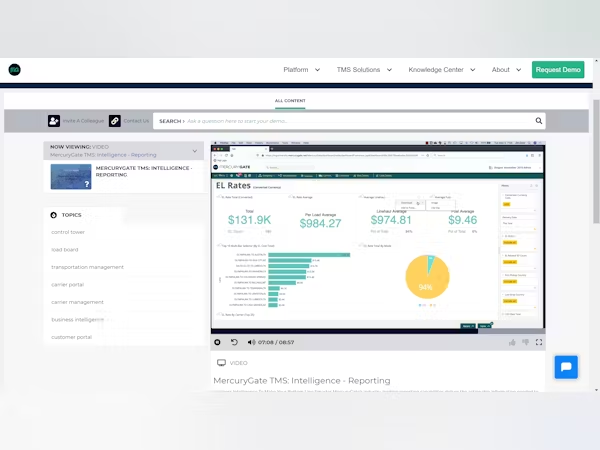Click the video progress bar

pyautogui.click(x=378, y=331)
